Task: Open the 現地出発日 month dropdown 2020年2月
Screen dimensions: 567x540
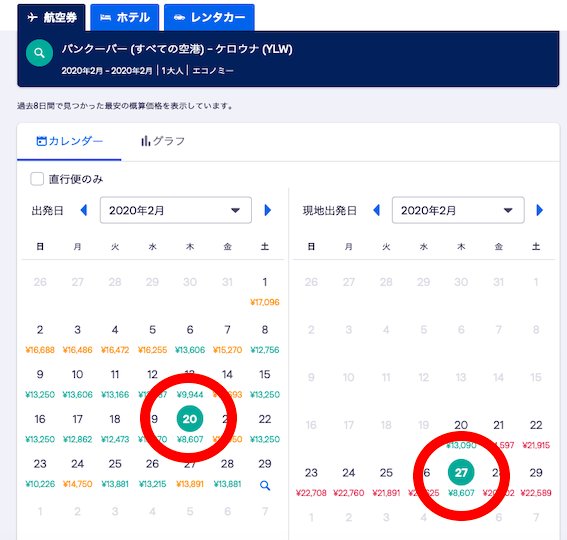Action: click(458, 210)
